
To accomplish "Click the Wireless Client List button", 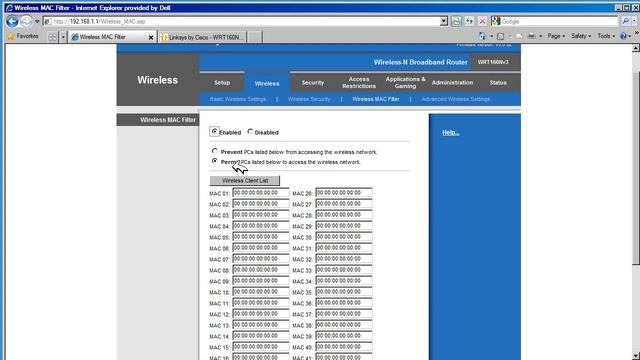I will [245, 180].
